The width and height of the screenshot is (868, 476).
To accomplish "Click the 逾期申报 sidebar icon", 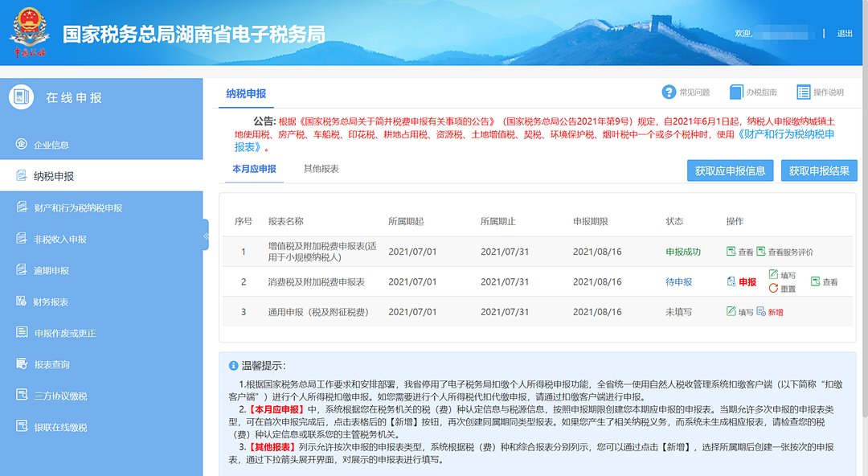I will 21,270.
